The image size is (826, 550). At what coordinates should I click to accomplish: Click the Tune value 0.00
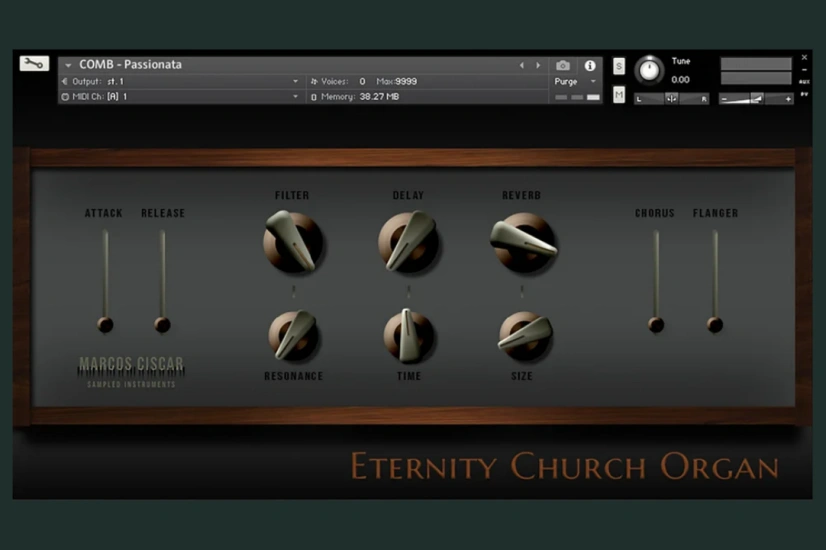coord(680,80)
